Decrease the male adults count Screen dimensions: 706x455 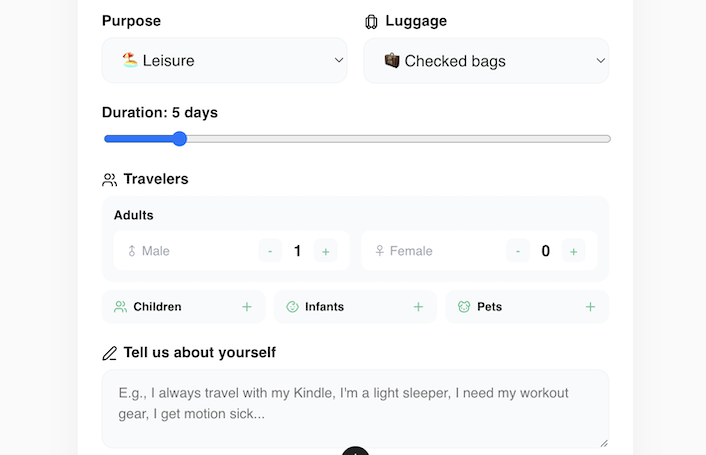270,251
